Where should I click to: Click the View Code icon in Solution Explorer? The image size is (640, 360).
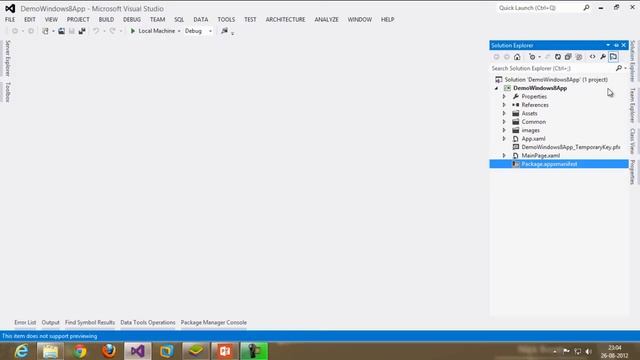(592, 57)
